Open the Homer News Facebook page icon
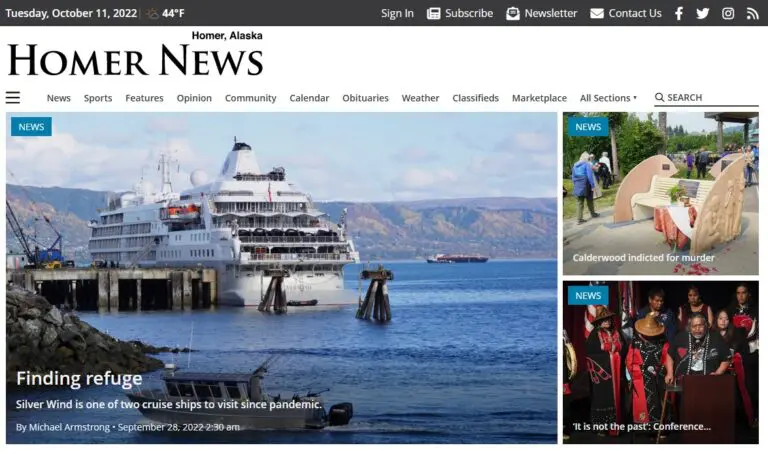768x454 pixels. click(679, 13)
